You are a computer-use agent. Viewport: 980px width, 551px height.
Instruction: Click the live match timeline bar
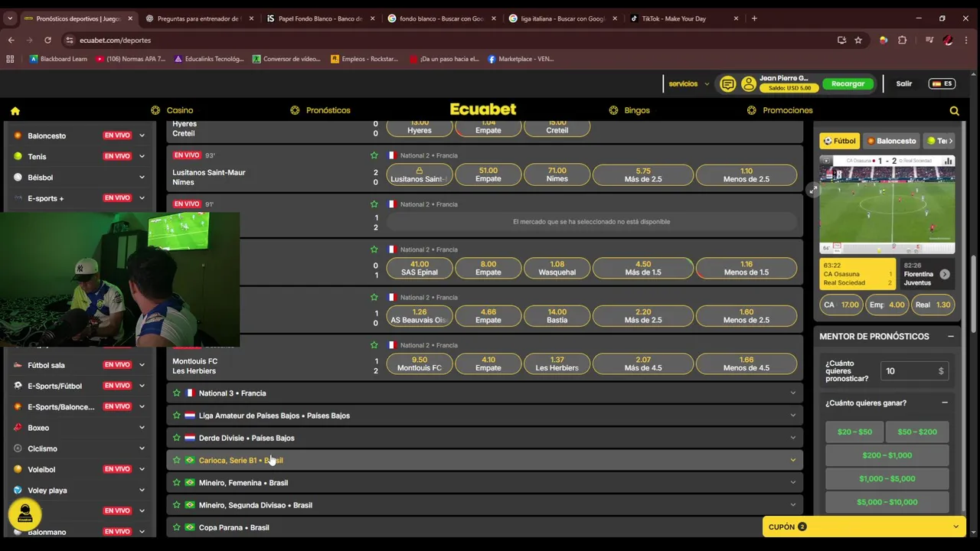point(887,248)
